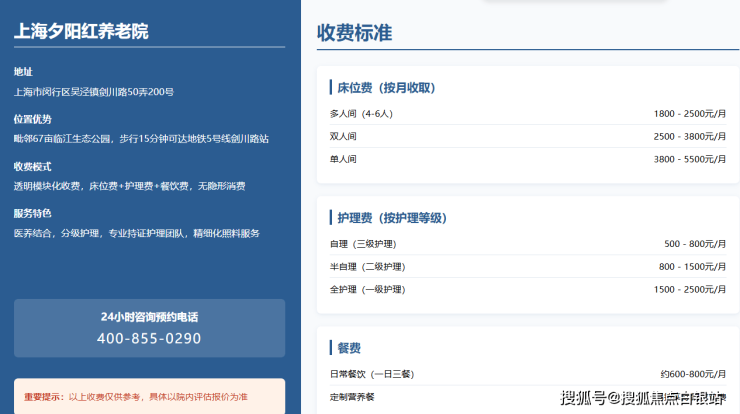Click the price 1800 - 2500元/月
Image resolution: width=740 pixels, height=414 pixels.
690,114
